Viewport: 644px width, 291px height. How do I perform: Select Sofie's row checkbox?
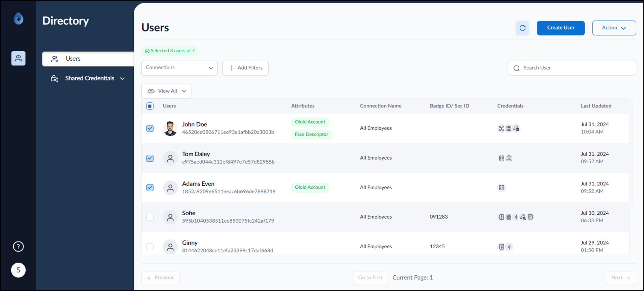click(150, 217)
